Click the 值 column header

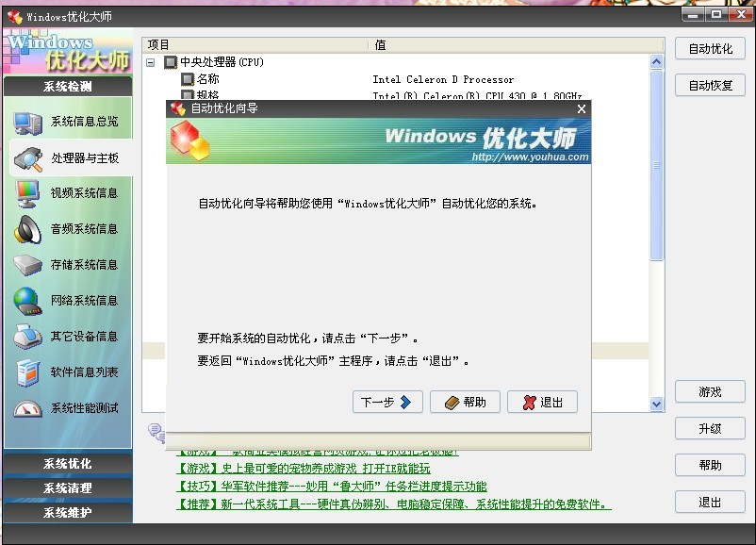(x=516, y=45)
